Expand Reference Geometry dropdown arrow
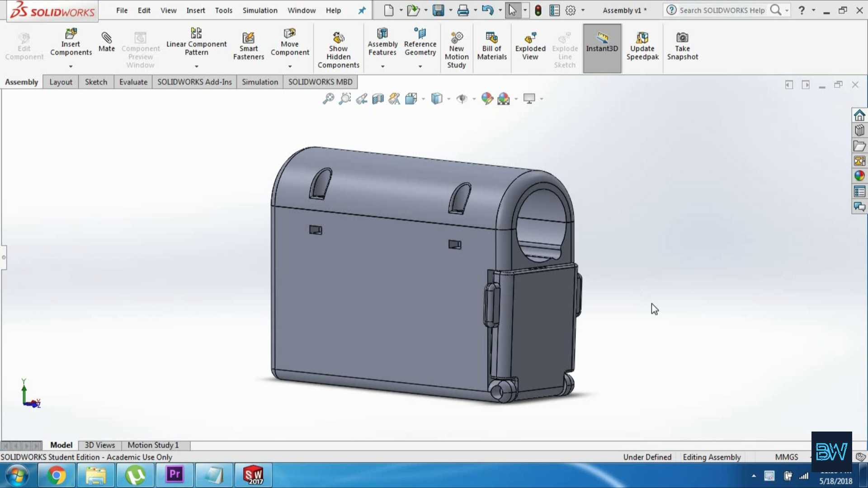This screenshot has height=488, width=868. (x=420, y=66)
